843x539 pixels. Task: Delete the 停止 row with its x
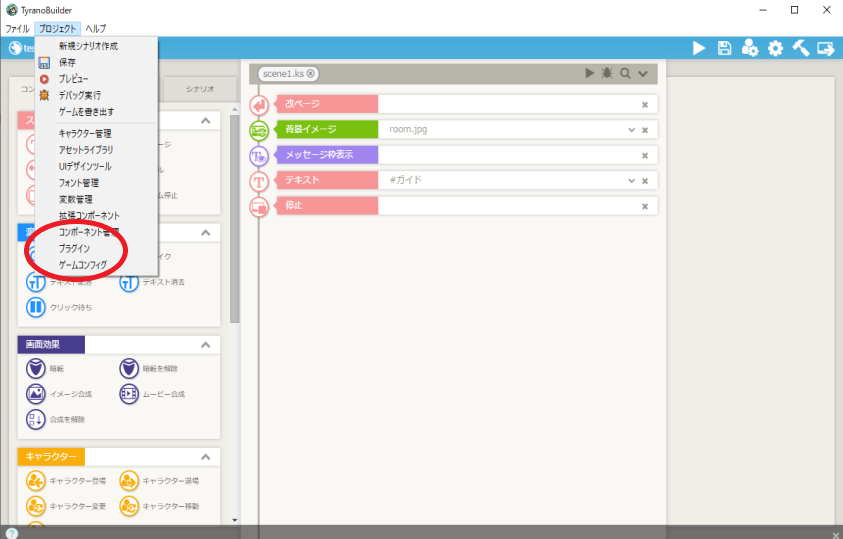coord(645,206)
